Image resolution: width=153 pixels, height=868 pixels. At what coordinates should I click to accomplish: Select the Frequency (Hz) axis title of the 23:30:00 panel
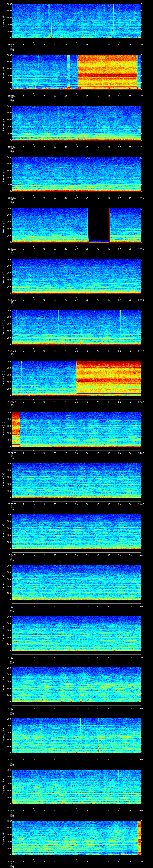click(x=3, y=838)
